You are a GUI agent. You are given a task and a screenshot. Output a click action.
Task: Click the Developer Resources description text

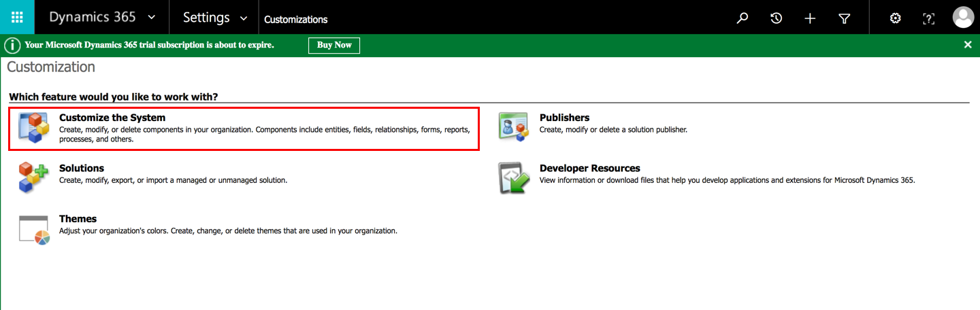(728, 180)
